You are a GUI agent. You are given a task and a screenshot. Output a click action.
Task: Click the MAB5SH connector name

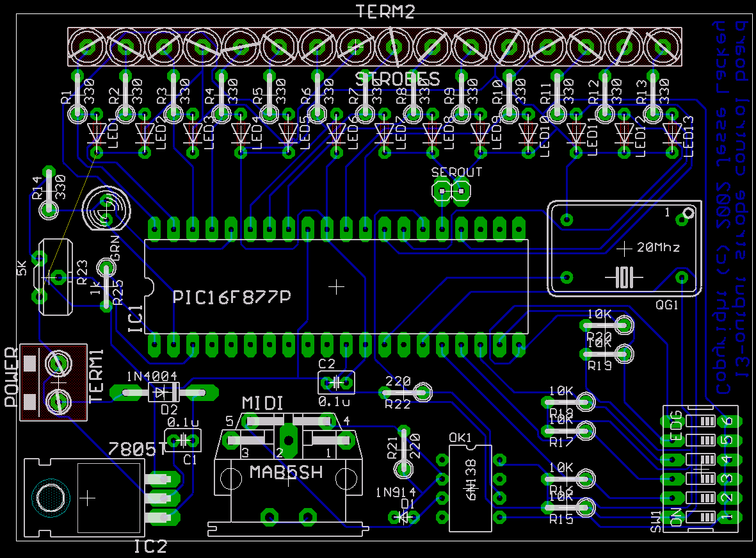tap(286, 472)
